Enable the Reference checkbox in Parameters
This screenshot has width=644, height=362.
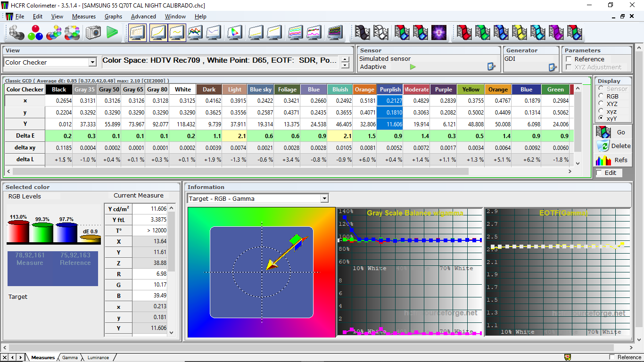[569, 59]
